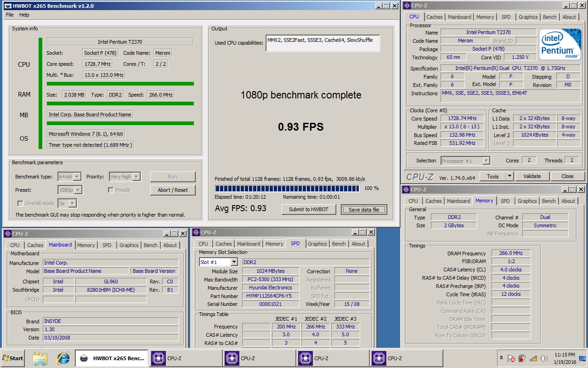Click the Intel Pentium inside logo
Screen dimensions: 588x368
click(560, 45)
